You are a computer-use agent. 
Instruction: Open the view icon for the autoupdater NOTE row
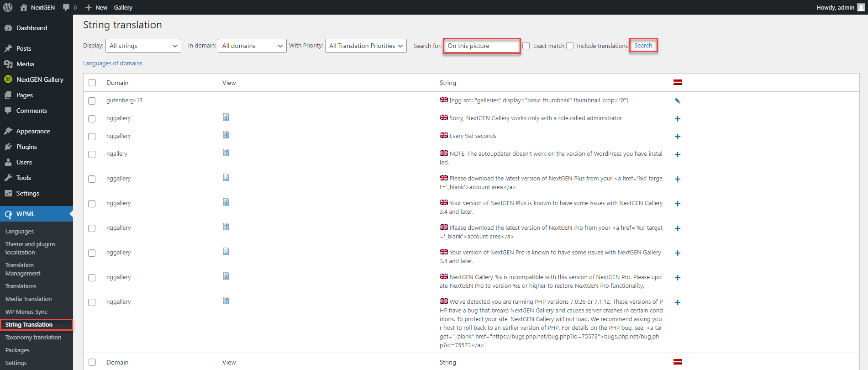pos(226,153)
